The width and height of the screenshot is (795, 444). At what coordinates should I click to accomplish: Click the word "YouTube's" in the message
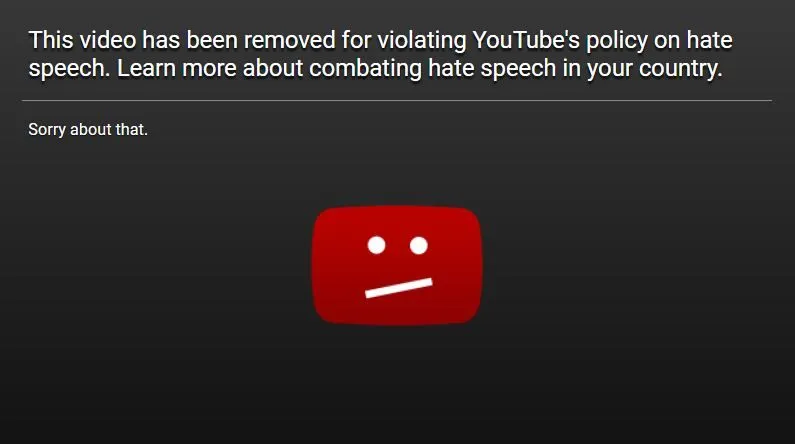point(526,41)
